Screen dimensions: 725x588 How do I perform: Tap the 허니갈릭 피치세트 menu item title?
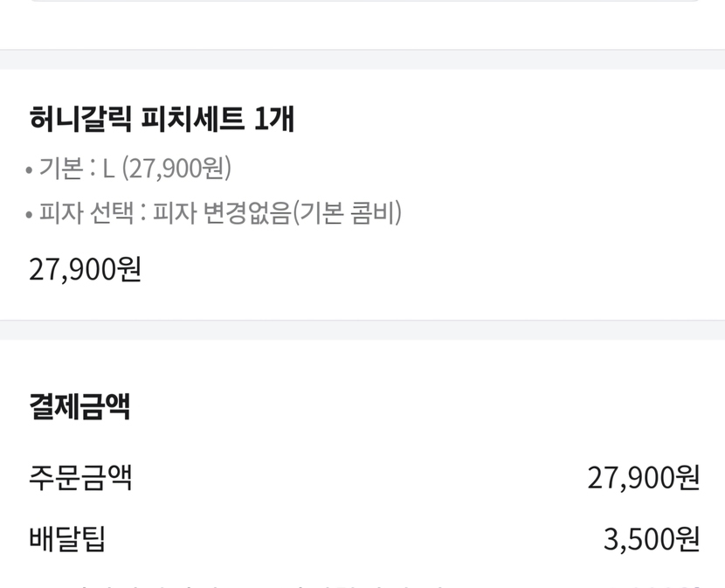click(x=162, y=118)
